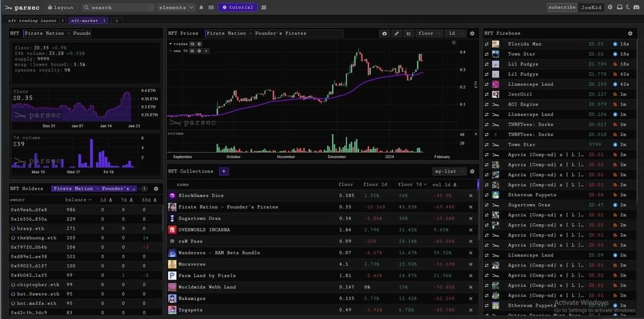The width and height of the screenshot is (644, 319).
Task: Open NFT Firehose panel settings gear
Action: (630, 33)
